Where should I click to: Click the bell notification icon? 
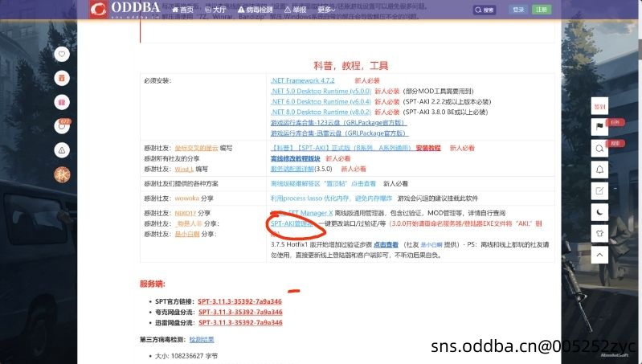point(599,170)
